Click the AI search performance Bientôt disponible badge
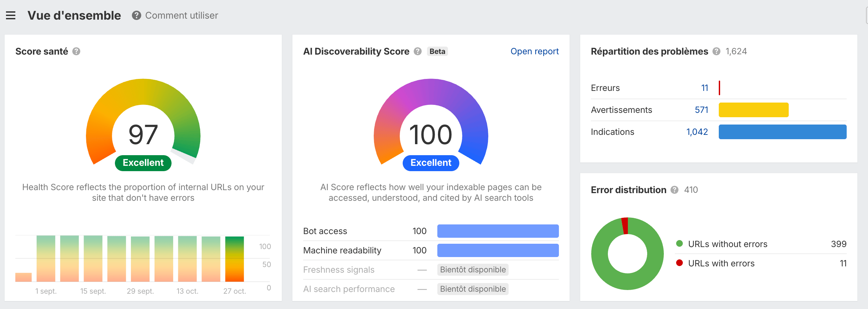868x309 pixels. pos(473,289)
